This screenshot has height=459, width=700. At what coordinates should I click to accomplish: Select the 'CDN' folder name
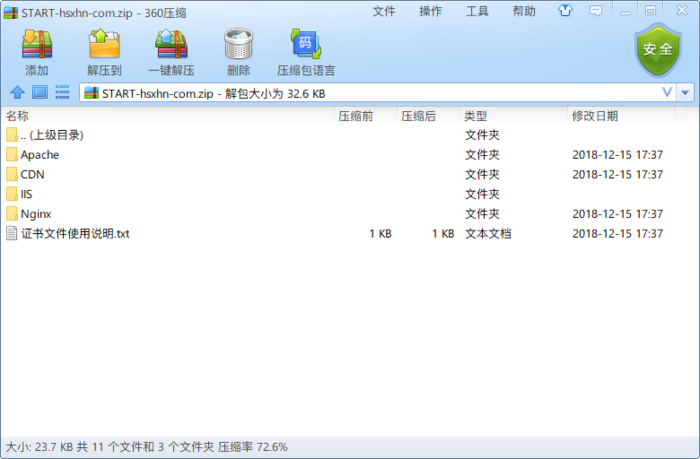[x=32, y=175]
